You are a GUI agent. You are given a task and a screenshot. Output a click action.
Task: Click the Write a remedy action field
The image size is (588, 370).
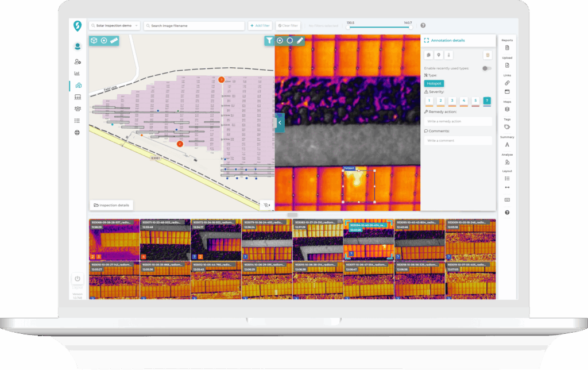click(x=458, y=121)
